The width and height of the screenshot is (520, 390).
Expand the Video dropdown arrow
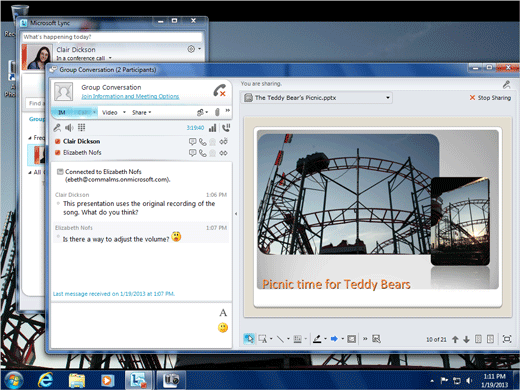(x=124, y=112)
